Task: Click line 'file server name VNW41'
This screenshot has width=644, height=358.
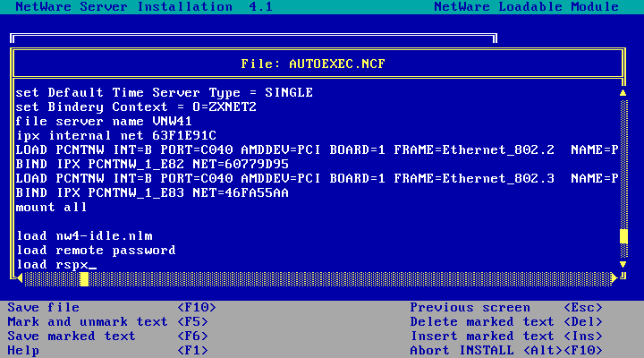Action: [104, 121]
